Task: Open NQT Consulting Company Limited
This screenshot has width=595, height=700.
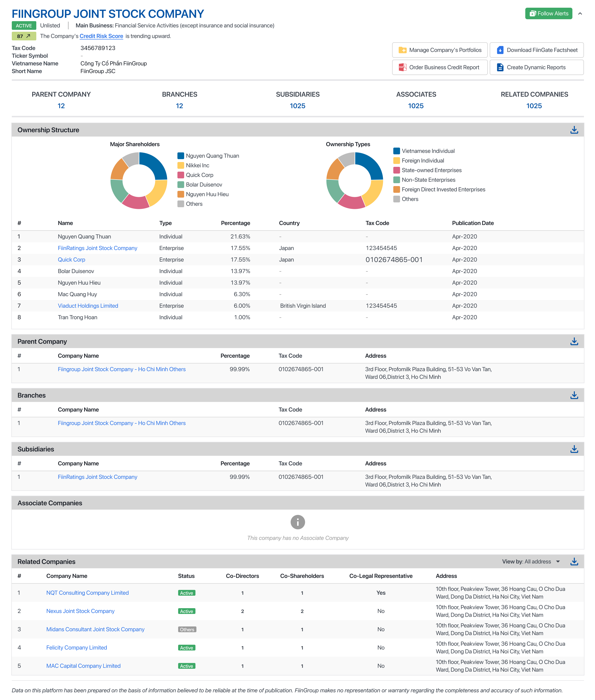Action: (x=88, y=593)
